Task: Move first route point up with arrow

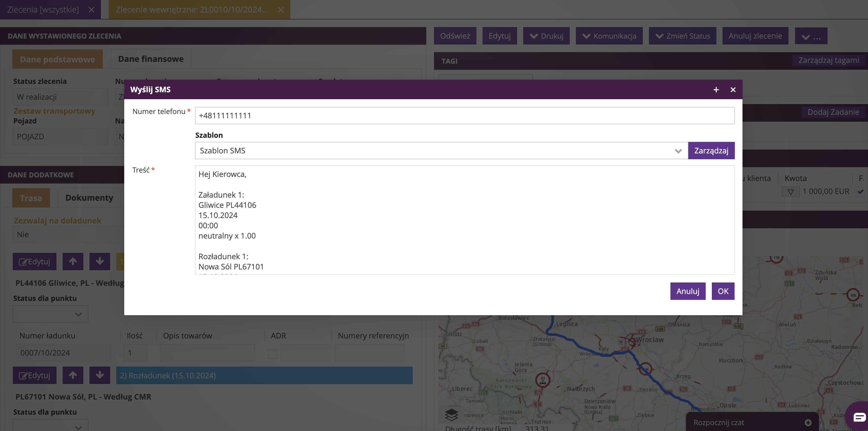Action: [x=73, y=262]
